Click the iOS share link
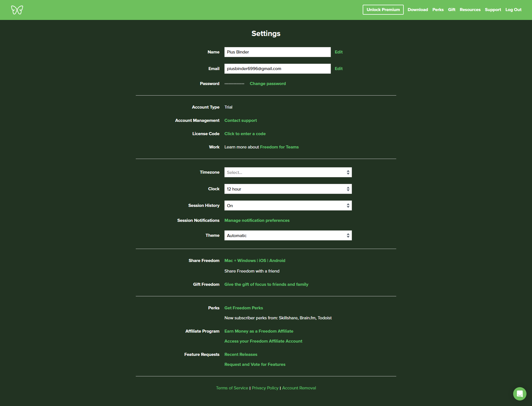This screenshot has width=532, height=406. point(262,261)
